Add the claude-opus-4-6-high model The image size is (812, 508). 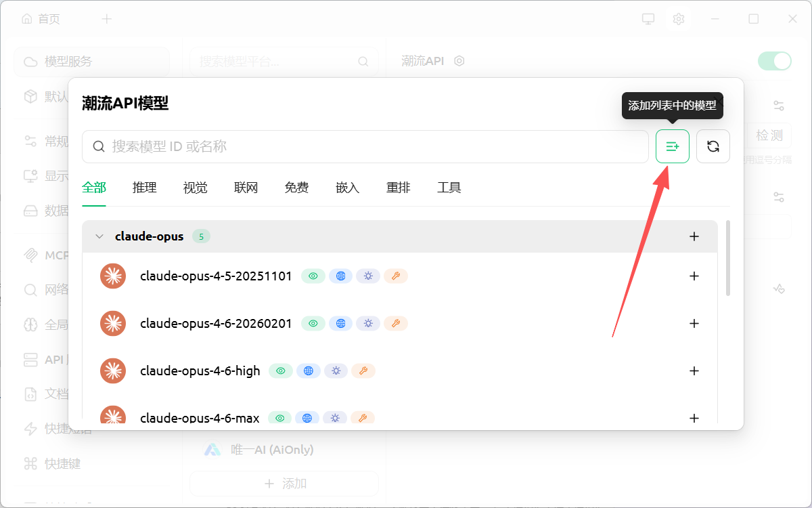[694, 371]
